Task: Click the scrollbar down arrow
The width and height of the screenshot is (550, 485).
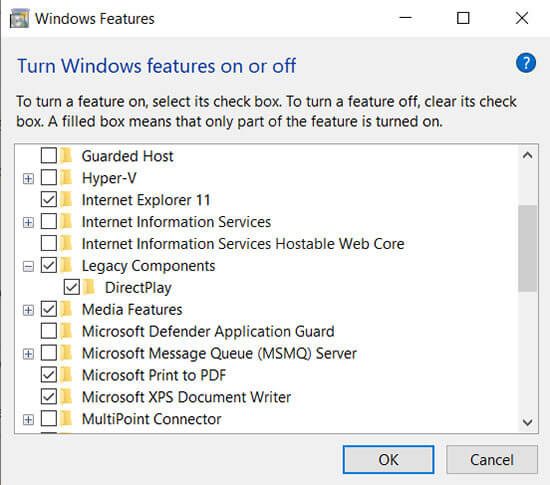Action: pos(528,422)
